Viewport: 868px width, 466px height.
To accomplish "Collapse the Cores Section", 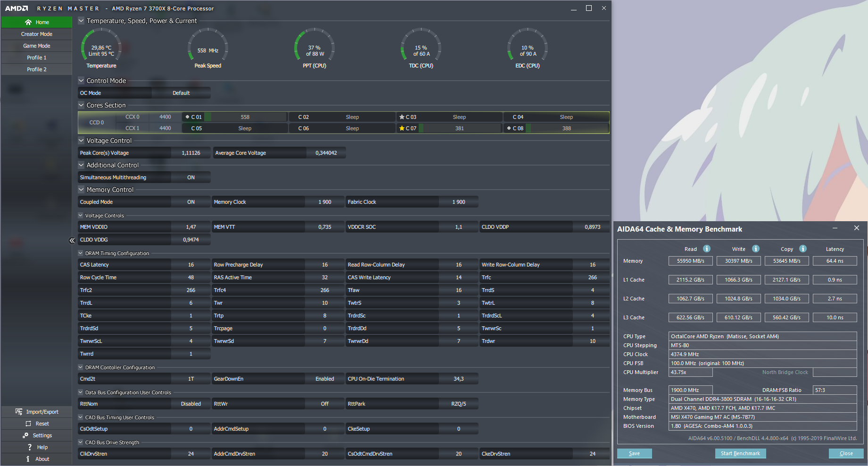I will click(81, 105).
